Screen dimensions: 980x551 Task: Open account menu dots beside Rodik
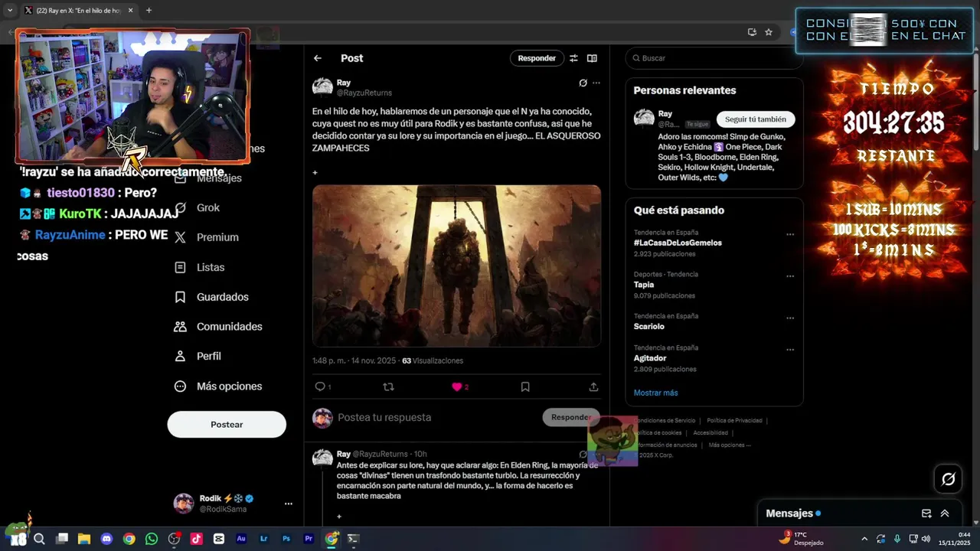pyautogui.click(x=289, y=504)
